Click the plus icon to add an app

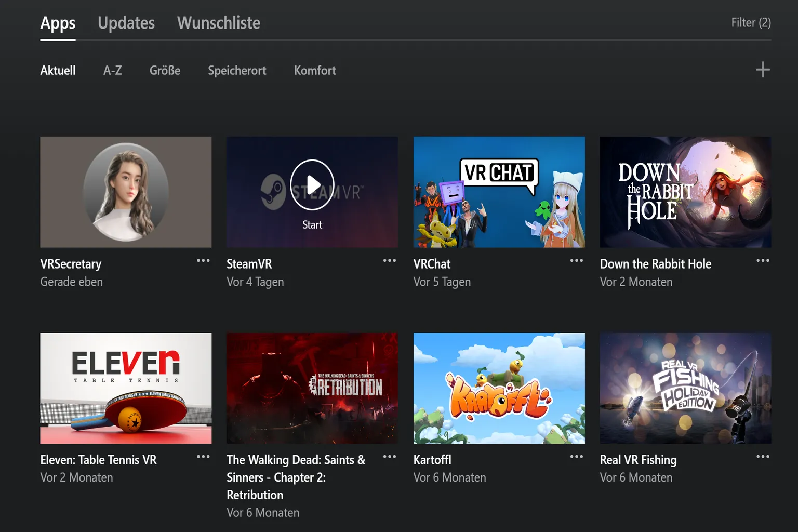point(763,70)
